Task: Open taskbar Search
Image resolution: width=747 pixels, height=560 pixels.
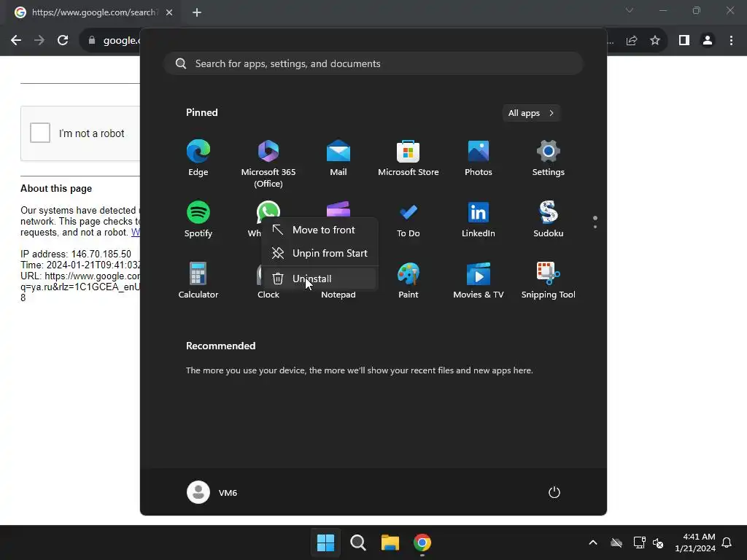Action: (x=357, y=542)
